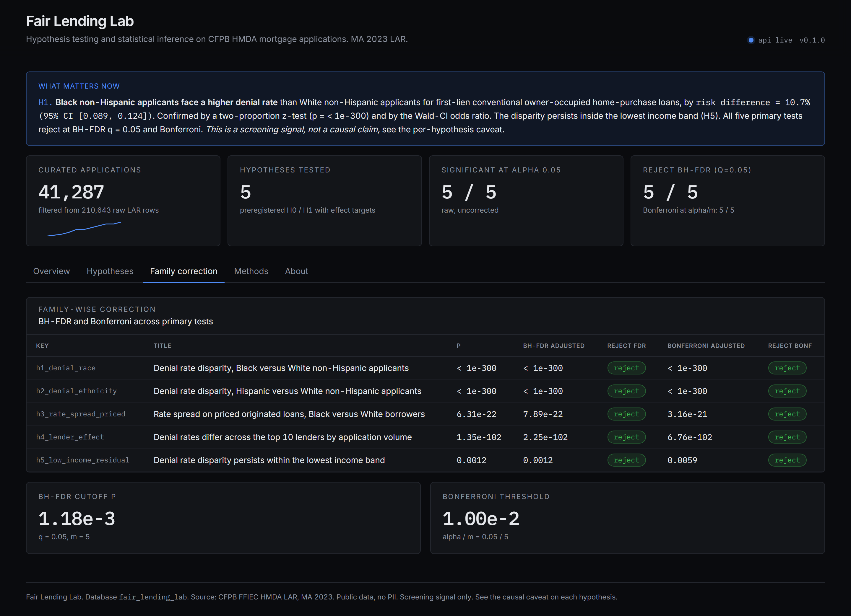Click the 3.16e-21 Bonferroni adjusted value
This screenshot has width=851, height=616.
(x=687, y=414)
